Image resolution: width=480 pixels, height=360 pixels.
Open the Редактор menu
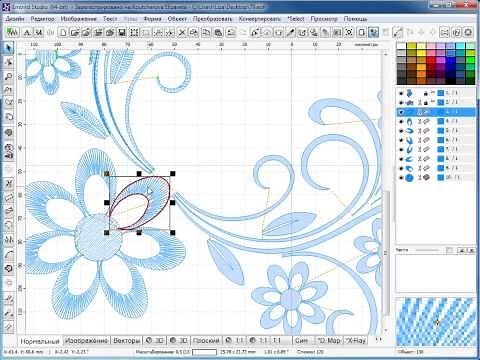tap(42, 19)
